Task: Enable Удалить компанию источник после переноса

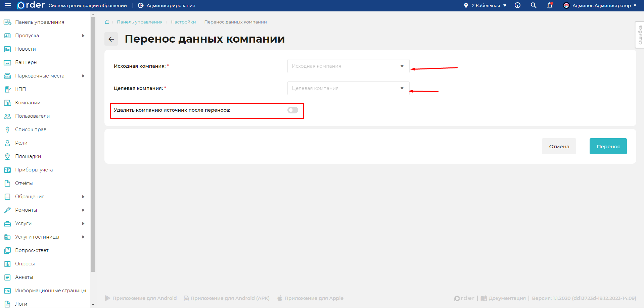Action: click(292, 110)
